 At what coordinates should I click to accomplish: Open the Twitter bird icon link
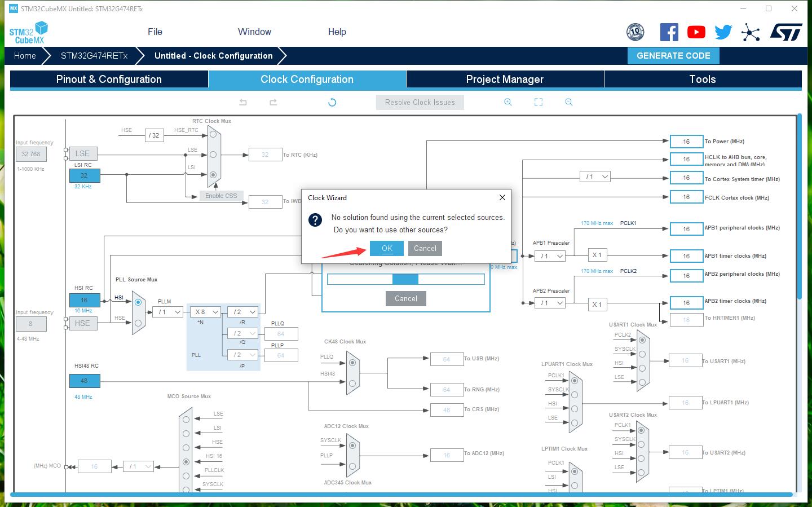click(723, 32)
